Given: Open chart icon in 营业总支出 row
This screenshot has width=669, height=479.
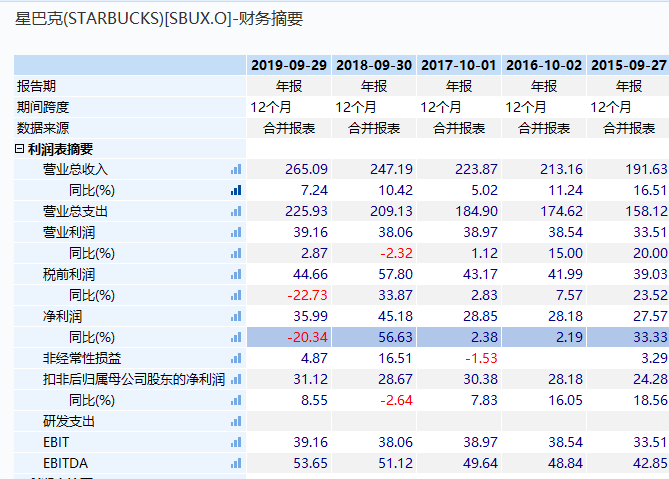Looking at the screenshot, I should 236,211.
